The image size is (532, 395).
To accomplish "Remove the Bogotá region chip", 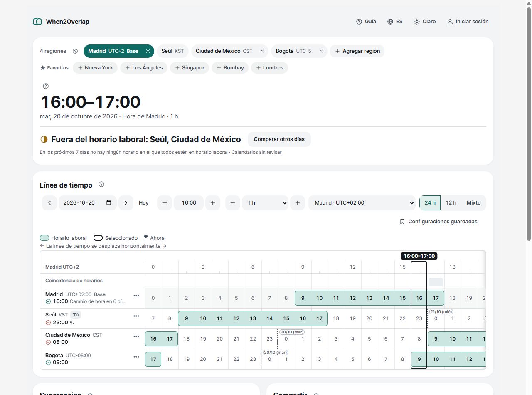I will (321, 51).
